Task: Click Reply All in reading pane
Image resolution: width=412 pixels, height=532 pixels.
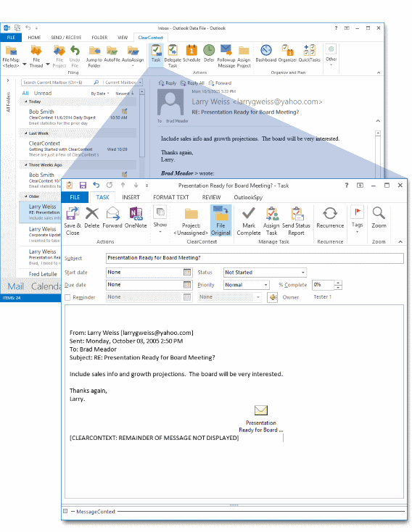Action: (192, 83)
